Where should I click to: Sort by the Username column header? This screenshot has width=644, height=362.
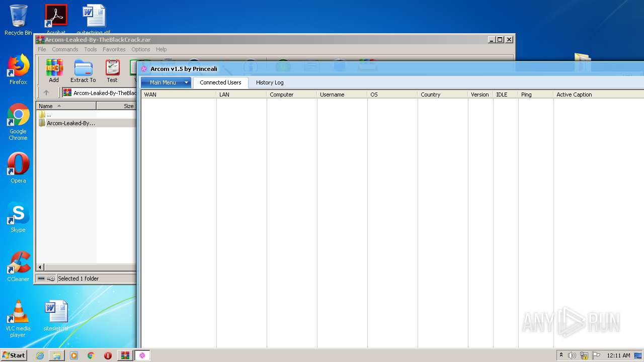342,95
